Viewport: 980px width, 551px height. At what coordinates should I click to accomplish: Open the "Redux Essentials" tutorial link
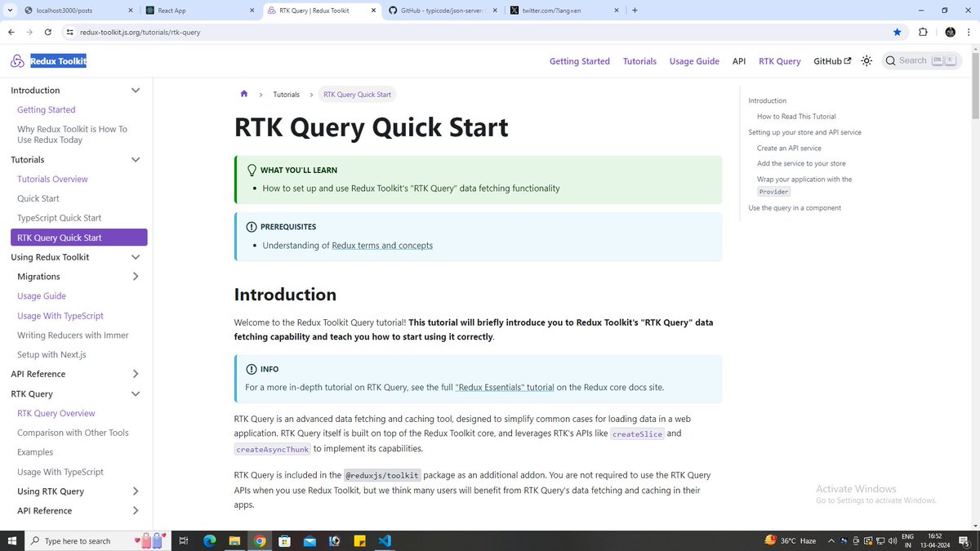pyautogui.click(x=505, y=388)
